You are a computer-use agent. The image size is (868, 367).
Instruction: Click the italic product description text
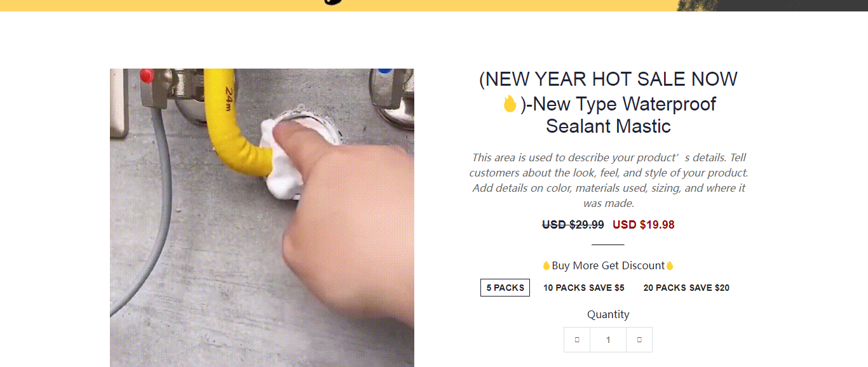pos(608,180)
